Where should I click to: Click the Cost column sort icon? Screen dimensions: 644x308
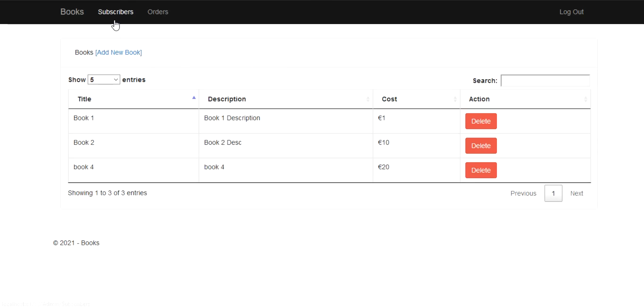point(455,99)
